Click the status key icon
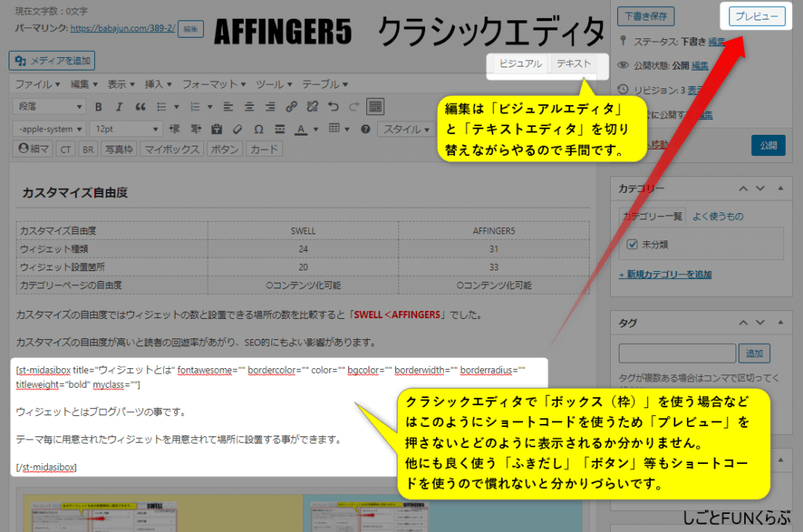This screenshot has height=532, width=803. (623, 41)
